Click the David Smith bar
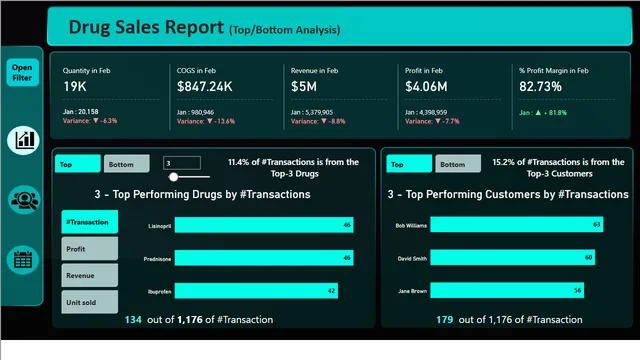 [513, 258]
